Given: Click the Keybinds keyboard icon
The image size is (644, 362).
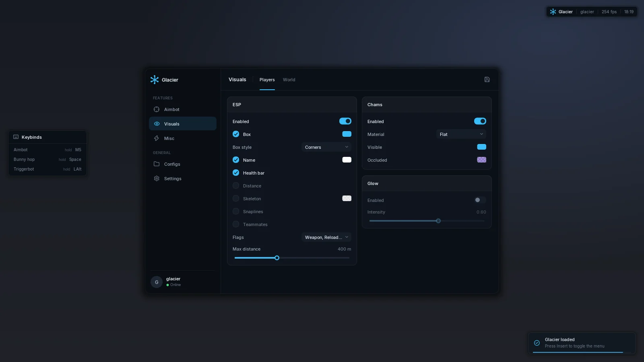Looking at the screenshot, I should 16,137.
